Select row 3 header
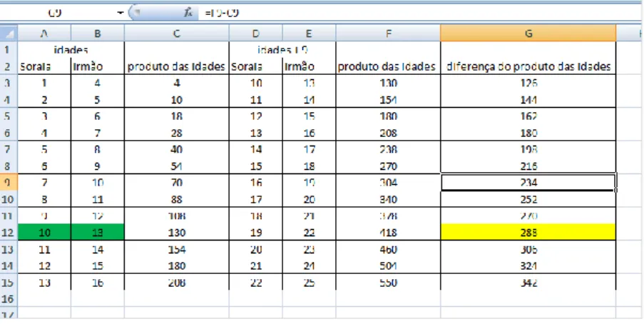 (x=9, y=83)
